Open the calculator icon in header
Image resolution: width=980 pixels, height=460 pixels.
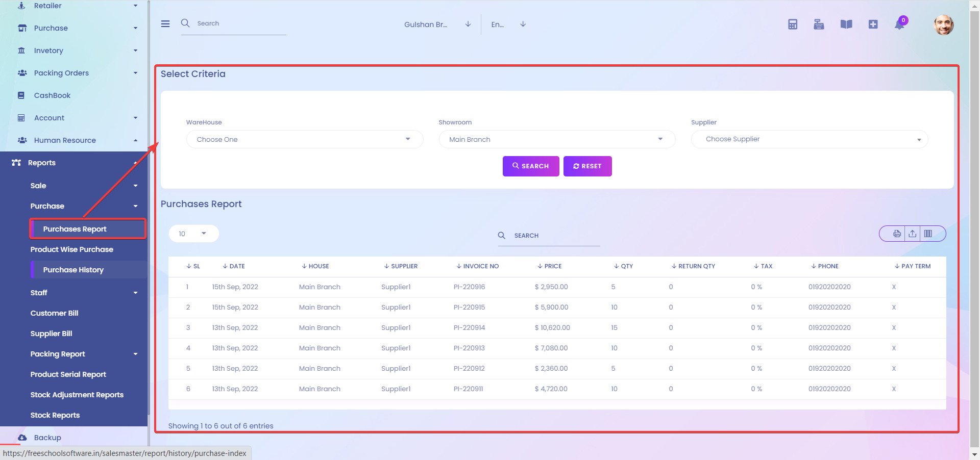pyautogui.click(x=792, y=24)
